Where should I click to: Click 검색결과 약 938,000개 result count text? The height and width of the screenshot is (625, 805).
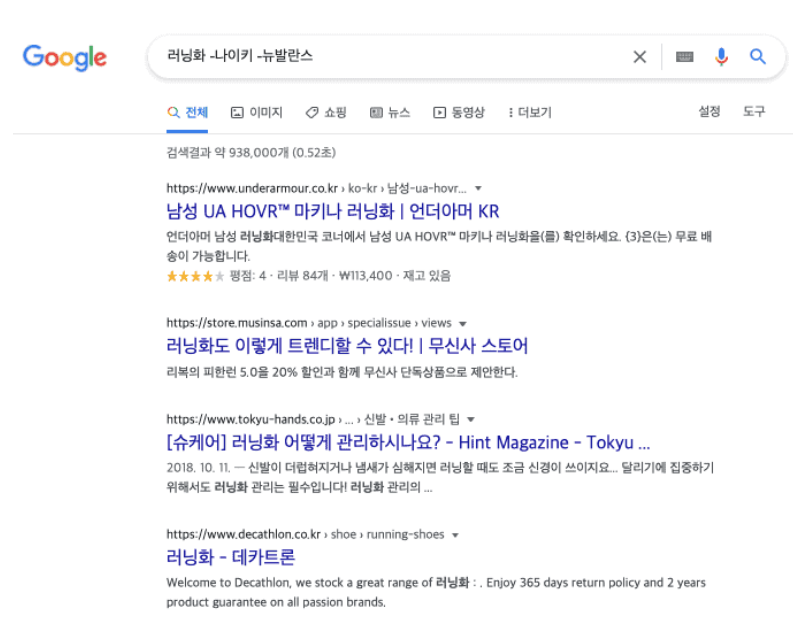(251, 153)
